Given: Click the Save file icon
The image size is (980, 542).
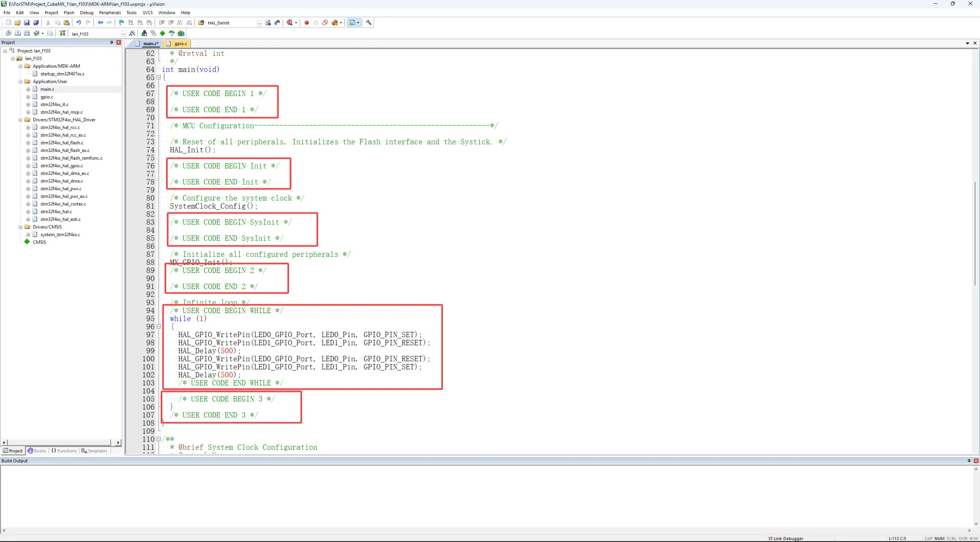Looking at the screenshot, I should click(x=27, y=23).
